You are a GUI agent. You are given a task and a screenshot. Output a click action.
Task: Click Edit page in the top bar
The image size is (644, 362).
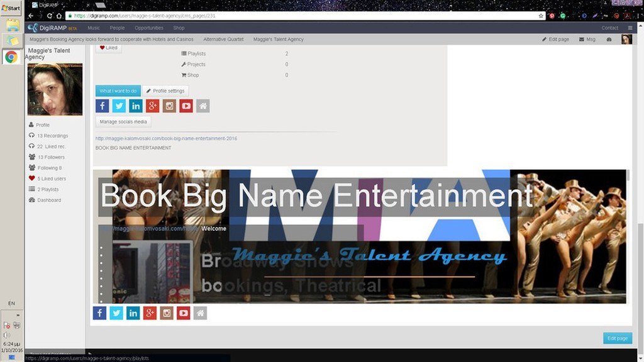tap(555, 40)
